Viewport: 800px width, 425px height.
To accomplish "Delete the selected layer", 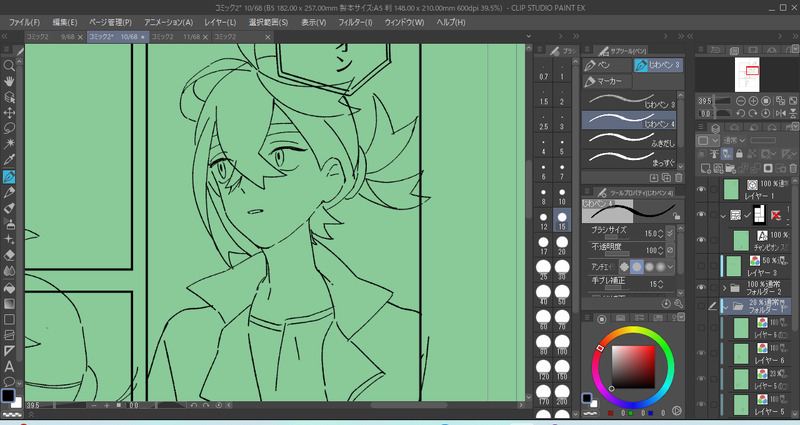I will pyautogui.click(x=793, y=168).
